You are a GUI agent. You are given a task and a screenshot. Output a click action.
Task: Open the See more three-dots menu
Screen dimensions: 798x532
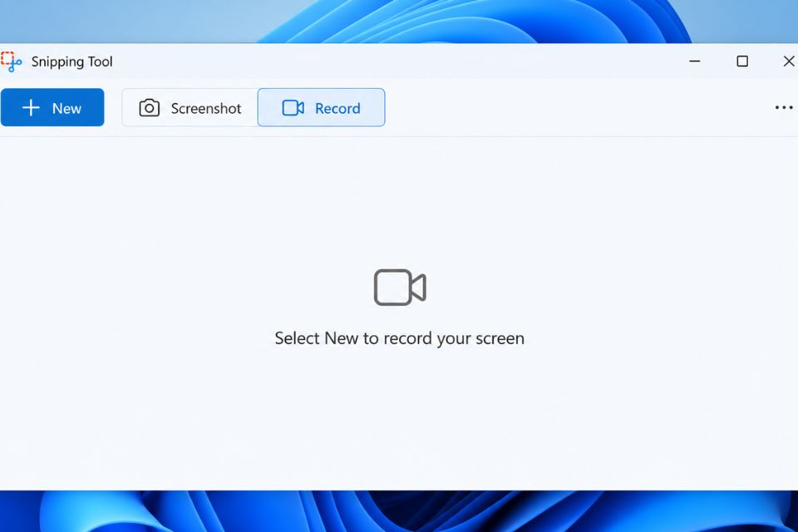point(784,107)
